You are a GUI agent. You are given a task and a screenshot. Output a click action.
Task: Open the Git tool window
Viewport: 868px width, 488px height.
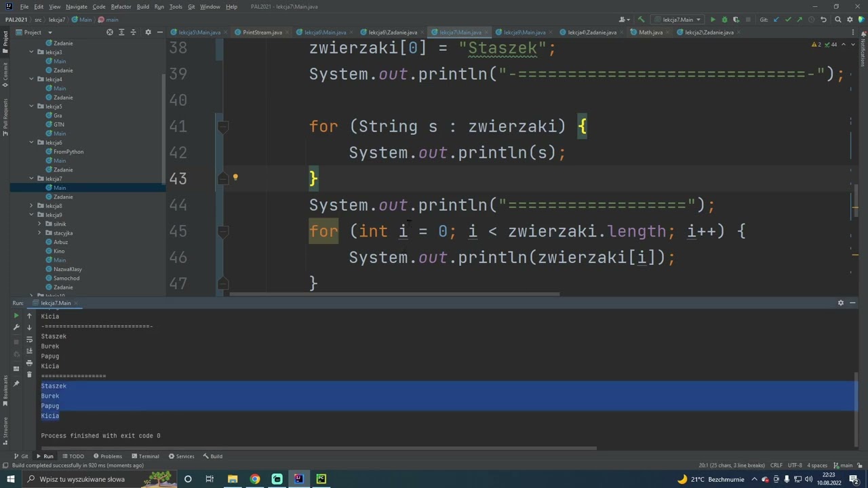pyautogui.click(x=21, y=456)
